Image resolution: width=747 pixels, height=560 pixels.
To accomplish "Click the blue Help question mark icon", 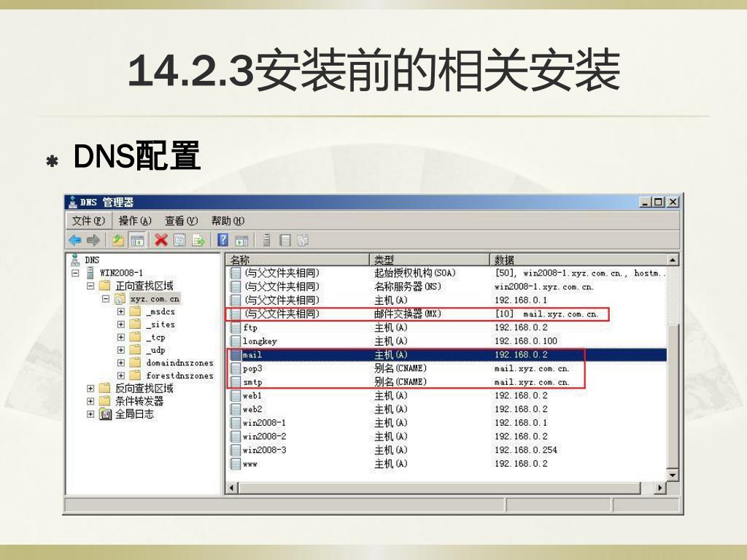I will [x=222, y=240].
